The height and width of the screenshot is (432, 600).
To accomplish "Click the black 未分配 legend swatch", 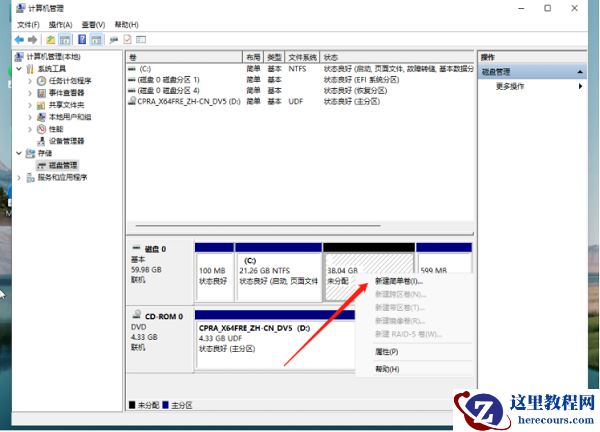I will coord(132,405).
